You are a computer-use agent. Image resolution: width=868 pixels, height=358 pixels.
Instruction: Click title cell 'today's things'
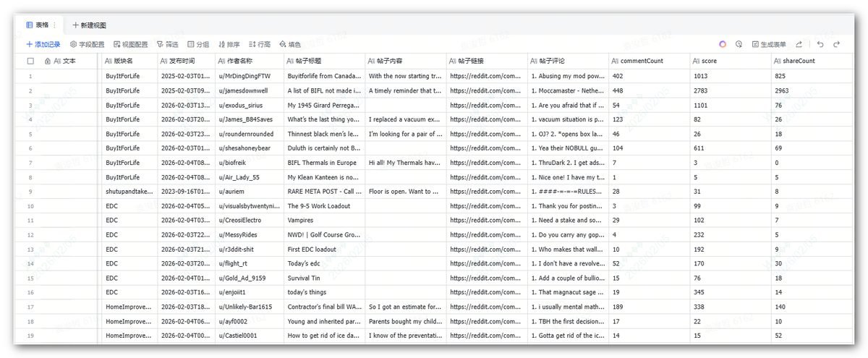pyautogui.click(x=325, y=292)
